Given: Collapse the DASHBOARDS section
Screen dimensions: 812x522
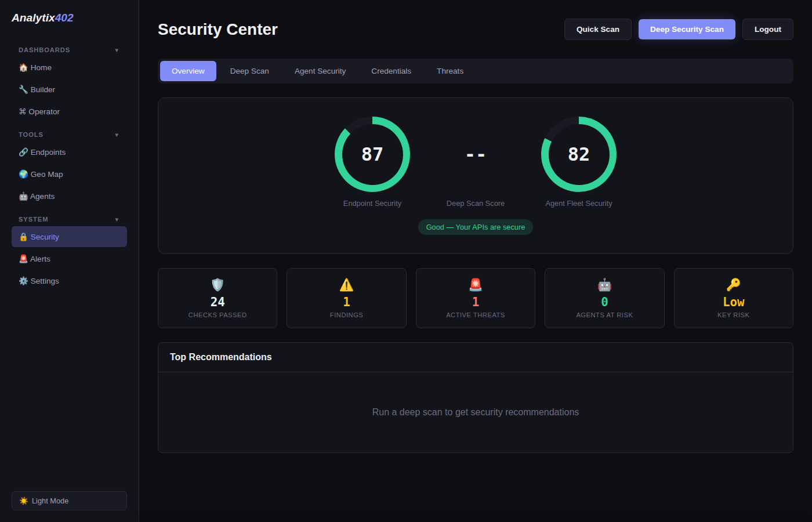Looking at the screenshot, I should (117, 50).
